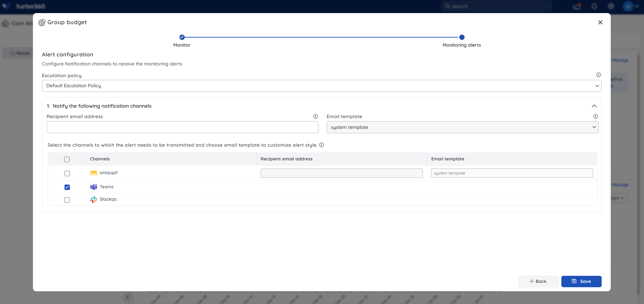644x304 pixels.
Task: Toggle the select-all channels checkbox
Action: point(67,159)
